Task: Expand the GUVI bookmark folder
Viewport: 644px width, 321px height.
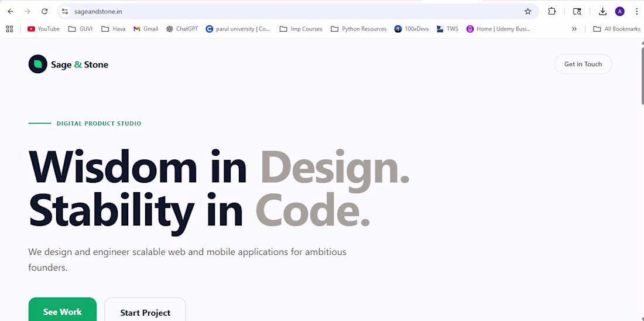Action: [80, 29]
